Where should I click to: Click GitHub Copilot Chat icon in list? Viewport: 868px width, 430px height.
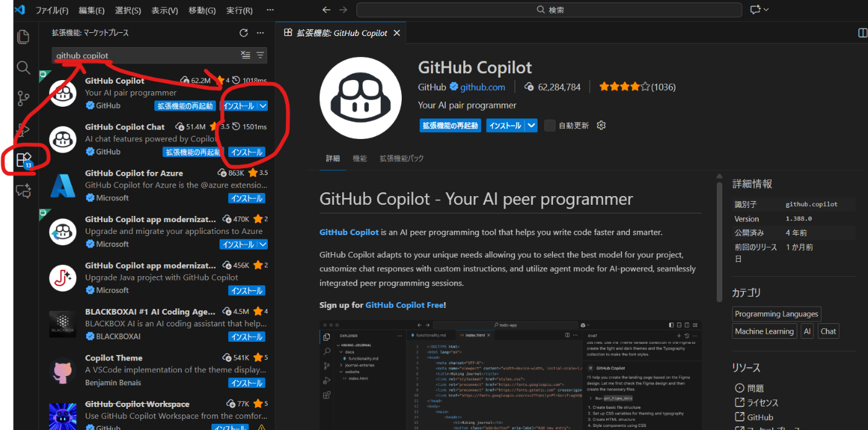[x=63, y=139]
